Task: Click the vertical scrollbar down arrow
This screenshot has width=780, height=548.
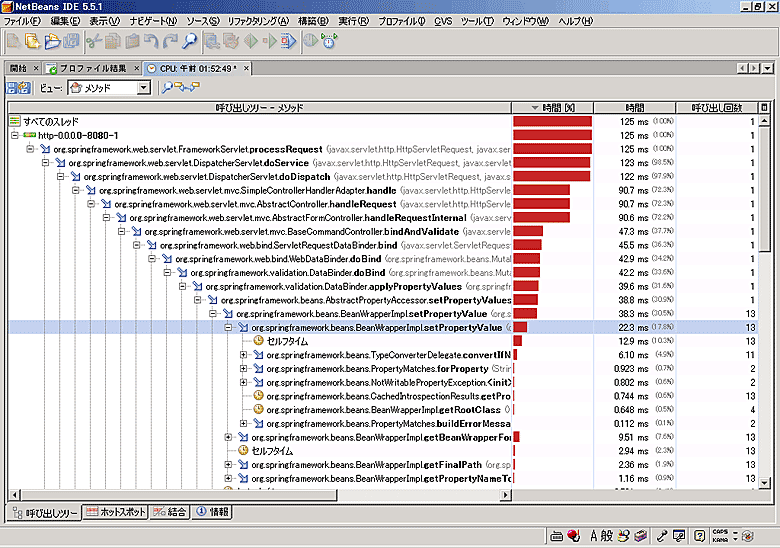Action: point(765,482)
